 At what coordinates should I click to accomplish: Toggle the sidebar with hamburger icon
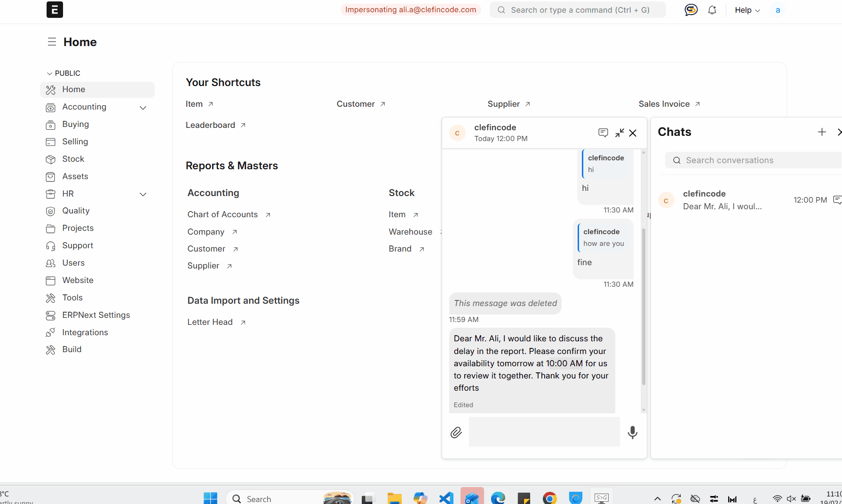click(52, 42)
